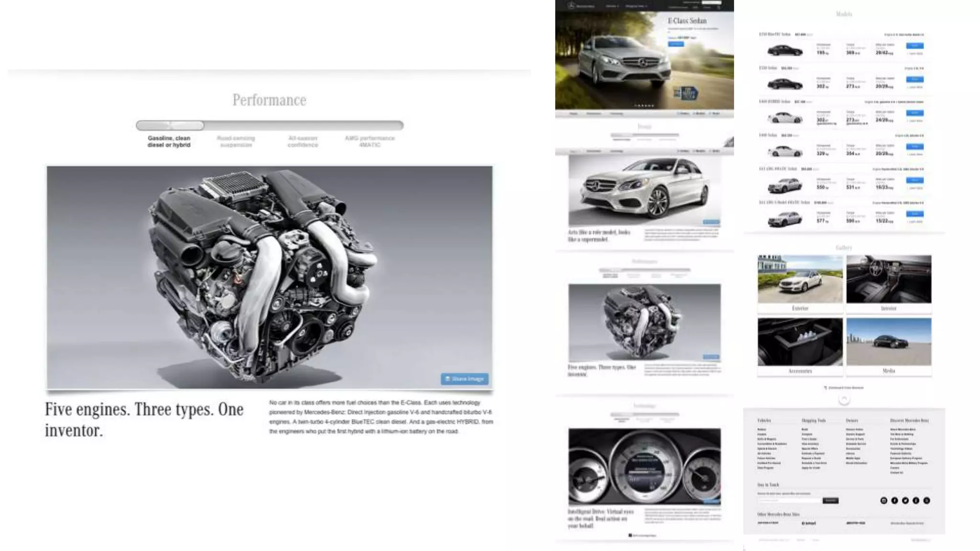Open the Exterior gallery thumbnail

coord(800,279)
